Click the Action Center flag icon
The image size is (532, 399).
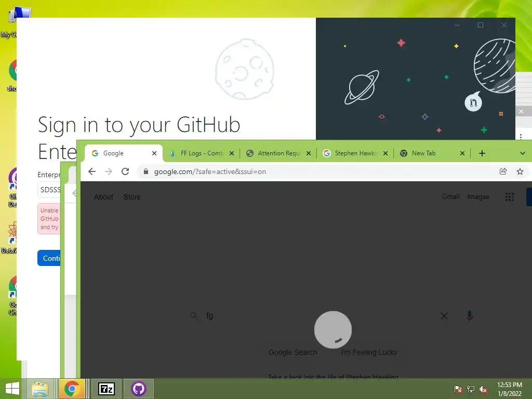[458, 389]
